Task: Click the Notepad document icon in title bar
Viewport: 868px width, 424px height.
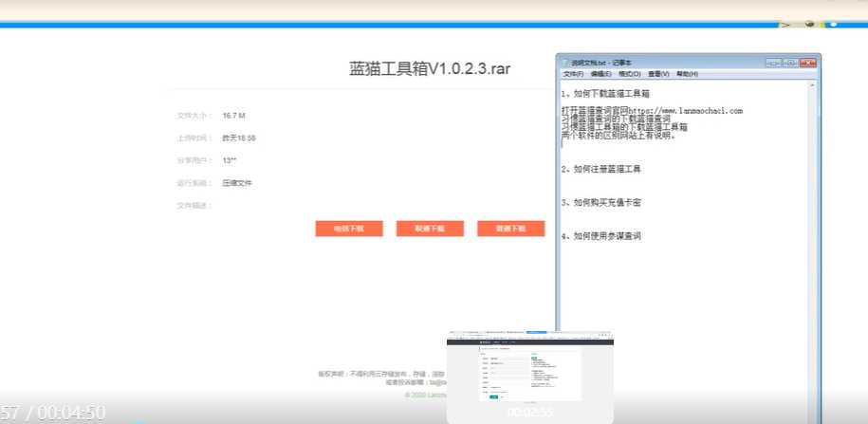Action: [x=565, y=63]
